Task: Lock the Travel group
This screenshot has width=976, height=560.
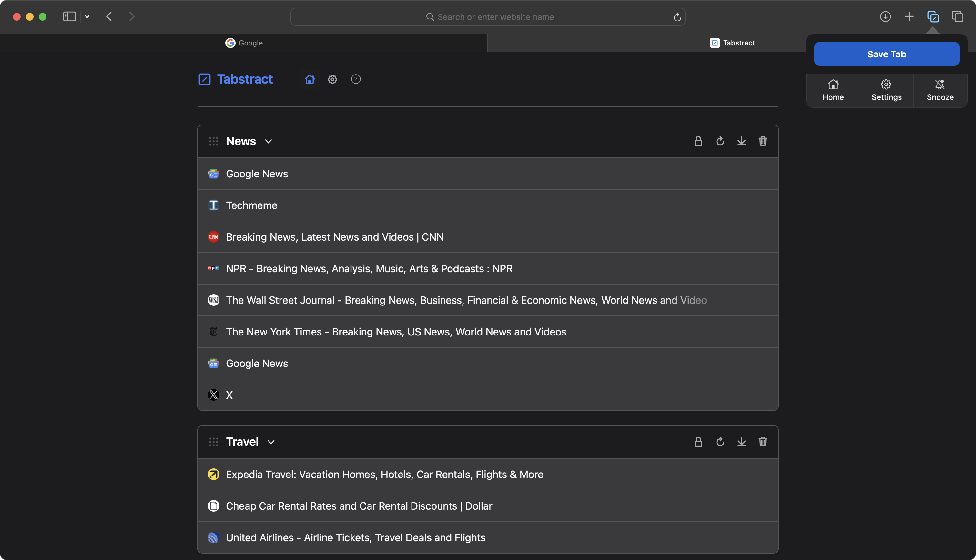Action: pos(698,442)
